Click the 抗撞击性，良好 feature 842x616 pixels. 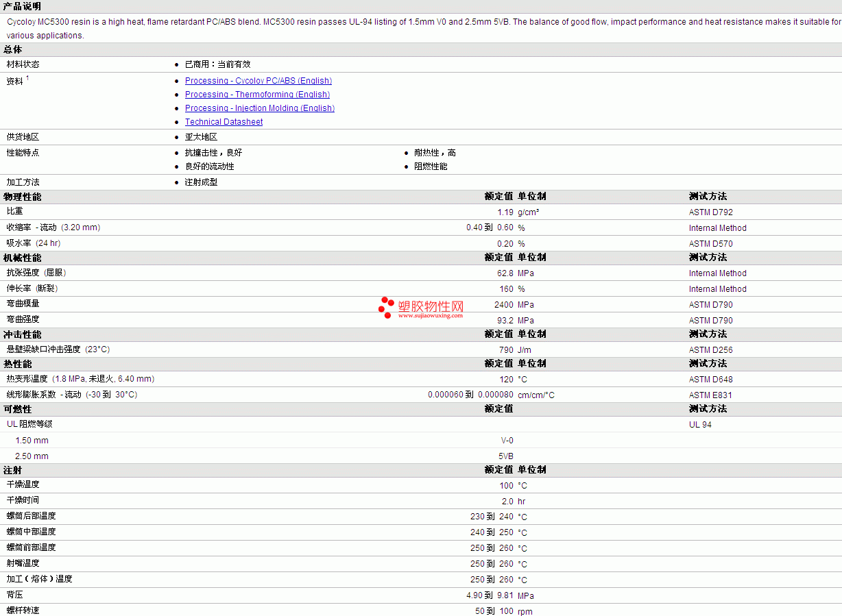pos(213,153)
